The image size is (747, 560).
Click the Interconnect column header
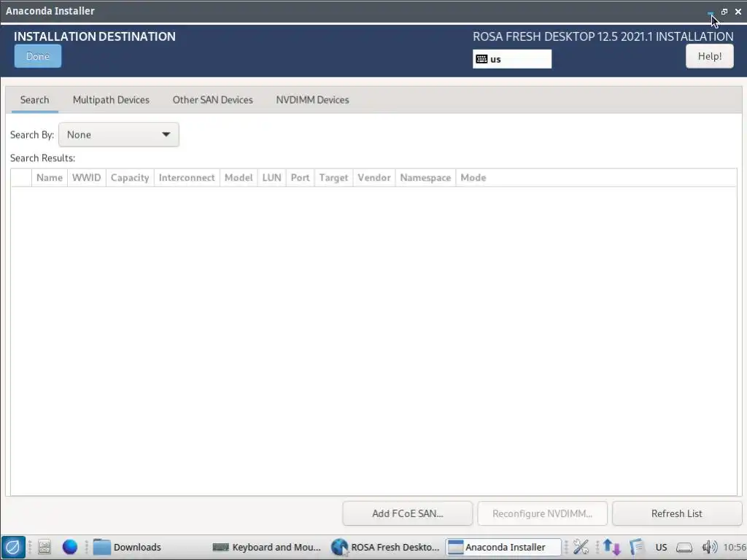pyautogui.click(x=187, y=178)
